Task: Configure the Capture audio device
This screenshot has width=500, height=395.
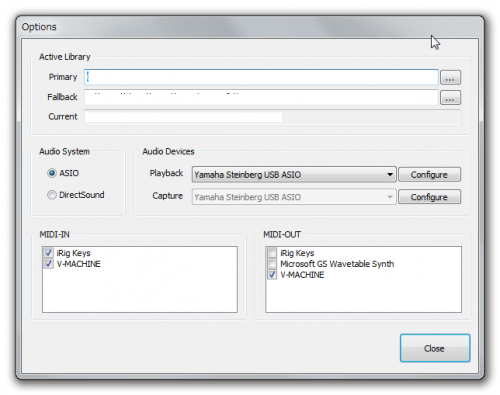Action: (429, 197)
